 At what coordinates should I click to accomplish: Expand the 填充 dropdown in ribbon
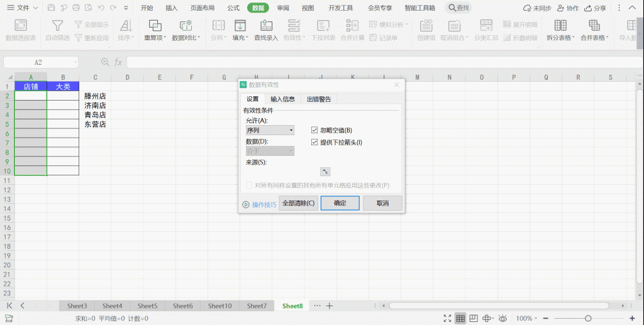pos(240,38)
